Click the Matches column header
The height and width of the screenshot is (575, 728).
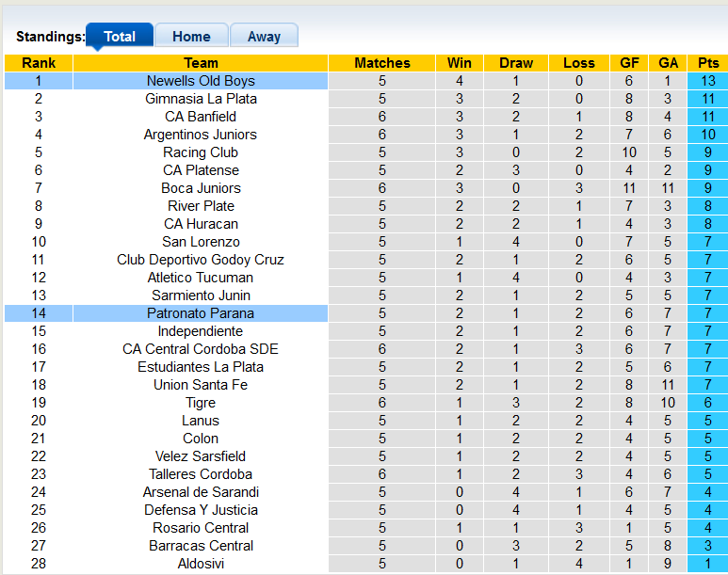pos(382,63)
